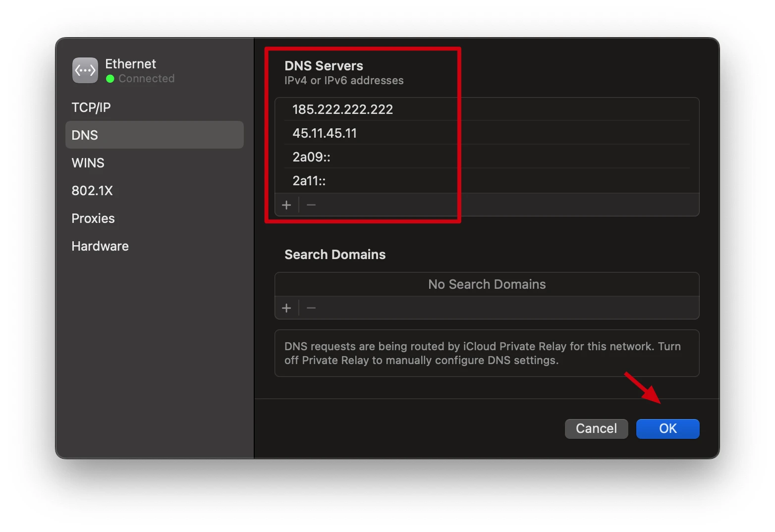Confirm DNS settings with OK
This screenshot has width=775, height=532.
(x=667, y=428)
